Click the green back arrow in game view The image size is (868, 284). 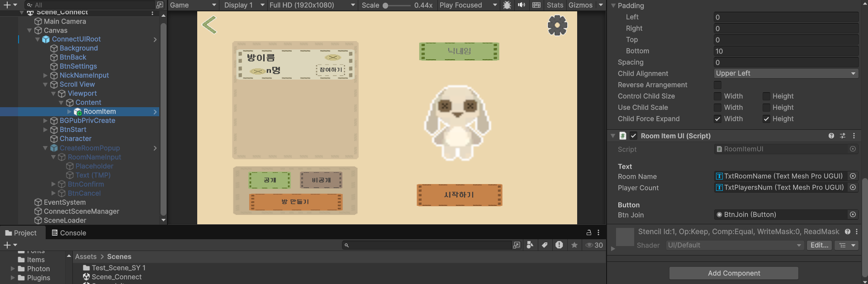point(209,25)
